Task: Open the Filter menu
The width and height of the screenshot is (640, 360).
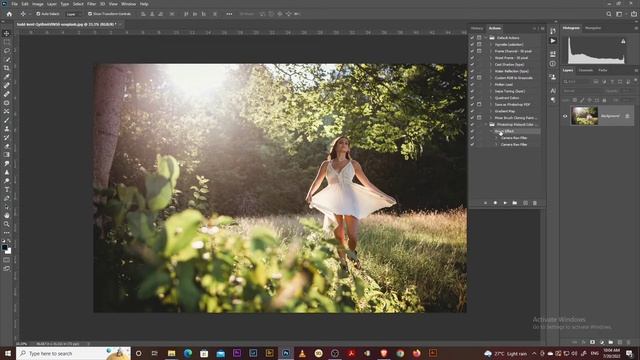Action: click(x=91, y=4)
